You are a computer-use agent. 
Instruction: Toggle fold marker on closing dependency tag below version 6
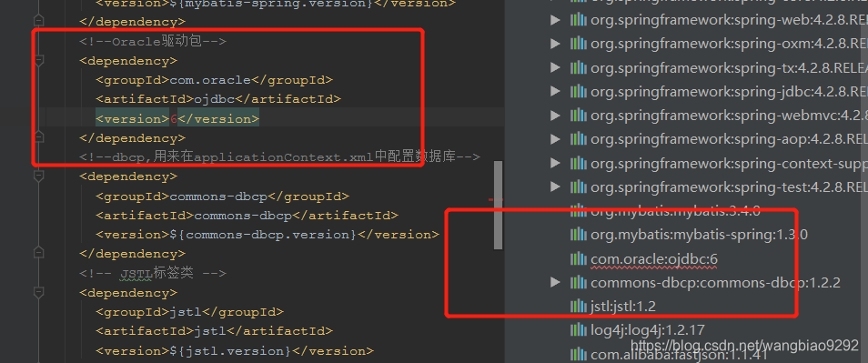(38, 137)
